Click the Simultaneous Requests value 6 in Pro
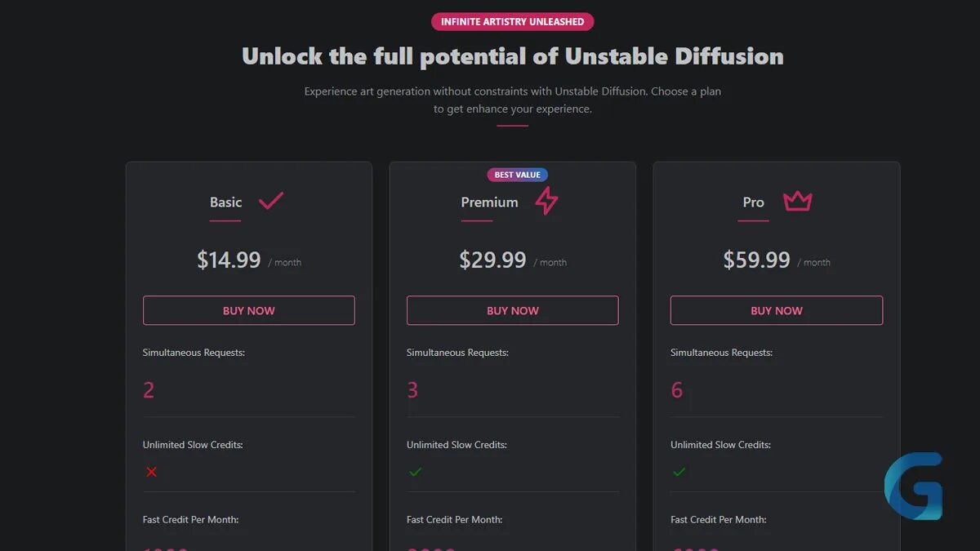 coord(677,390)
